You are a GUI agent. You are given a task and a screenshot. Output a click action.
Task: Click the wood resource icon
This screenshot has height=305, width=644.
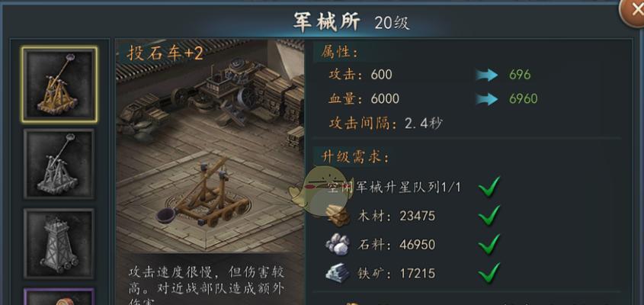(338, 216)
